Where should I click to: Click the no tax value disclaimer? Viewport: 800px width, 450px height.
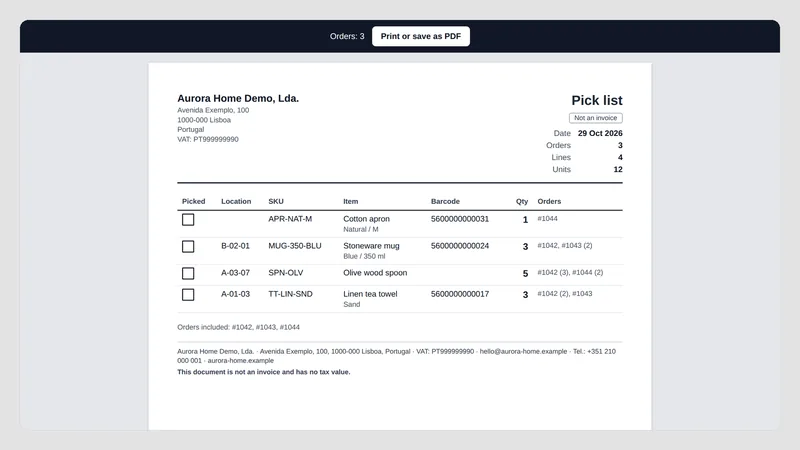[x=264, y=372]
